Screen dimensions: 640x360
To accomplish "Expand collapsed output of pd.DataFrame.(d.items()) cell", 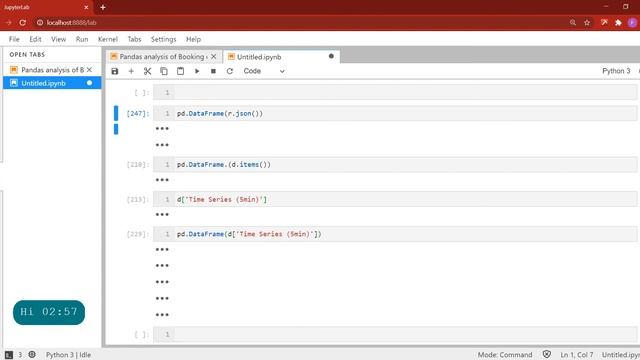I will tap(162, 180).
